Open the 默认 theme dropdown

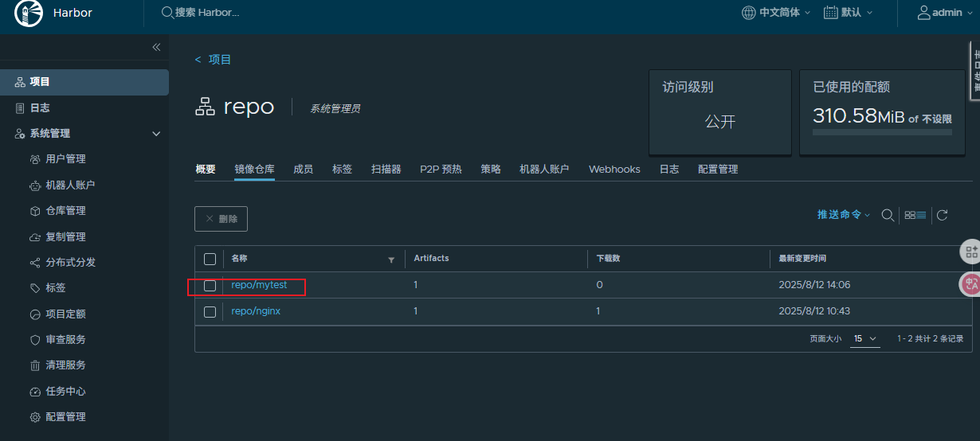point(848,13)
